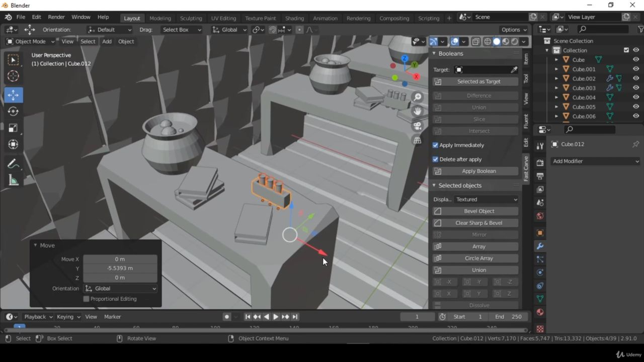Open the Modifier properties wrench tab
Screen dimensions: 644x362
(x=540, y=246)
